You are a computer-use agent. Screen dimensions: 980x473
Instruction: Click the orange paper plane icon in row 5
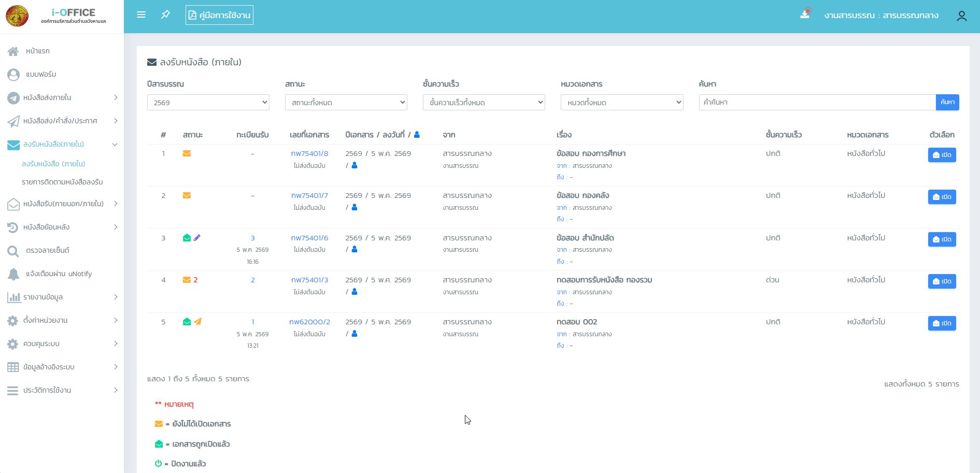click(197, 322)
